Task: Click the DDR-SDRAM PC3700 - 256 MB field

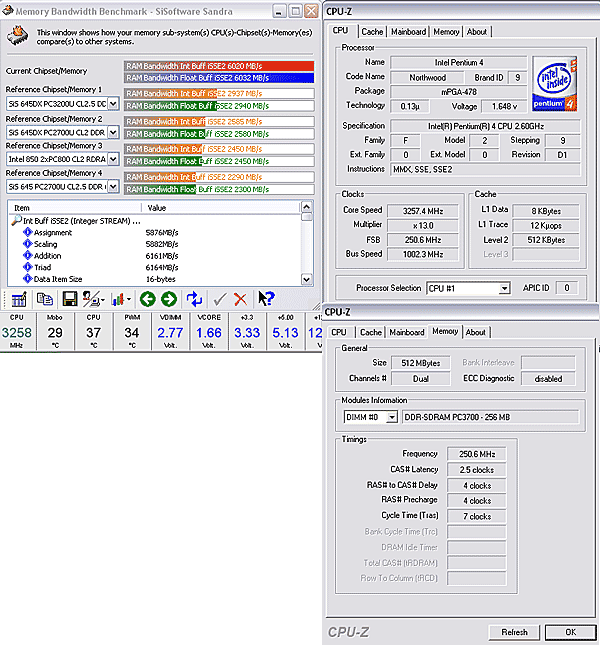Action: pyautogui.click(x=490, y=417)
